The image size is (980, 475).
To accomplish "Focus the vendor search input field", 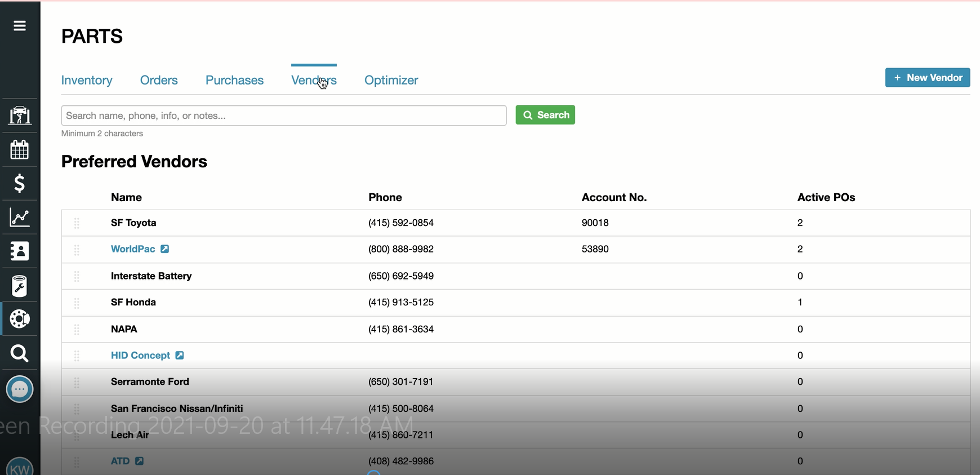I will coord(283,116).
